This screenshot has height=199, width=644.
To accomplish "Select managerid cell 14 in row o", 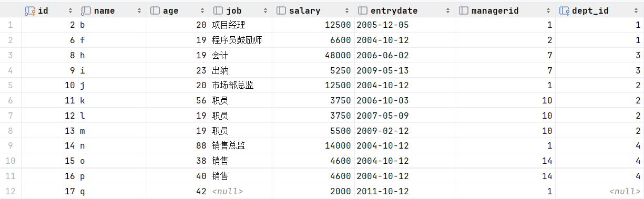I will pyautogui.click(x=505, y=161).
